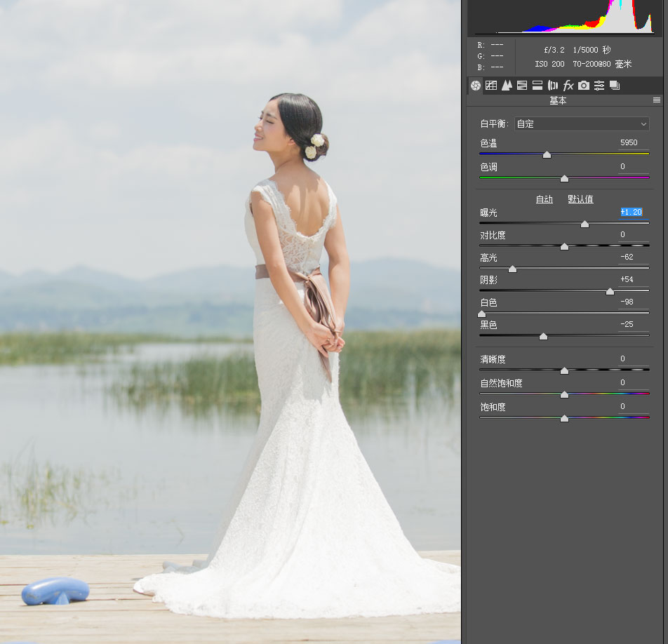Select the exposure value field showing +1.20

coord(631,210)
